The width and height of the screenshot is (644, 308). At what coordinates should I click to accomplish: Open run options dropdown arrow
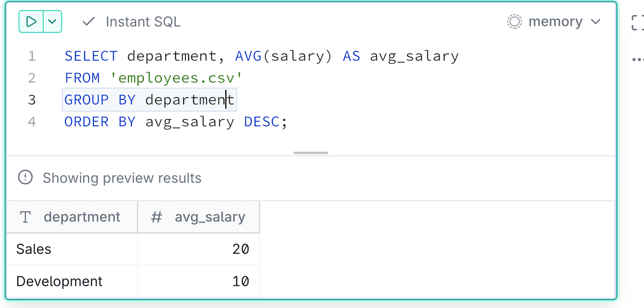(x=53, y=22)
